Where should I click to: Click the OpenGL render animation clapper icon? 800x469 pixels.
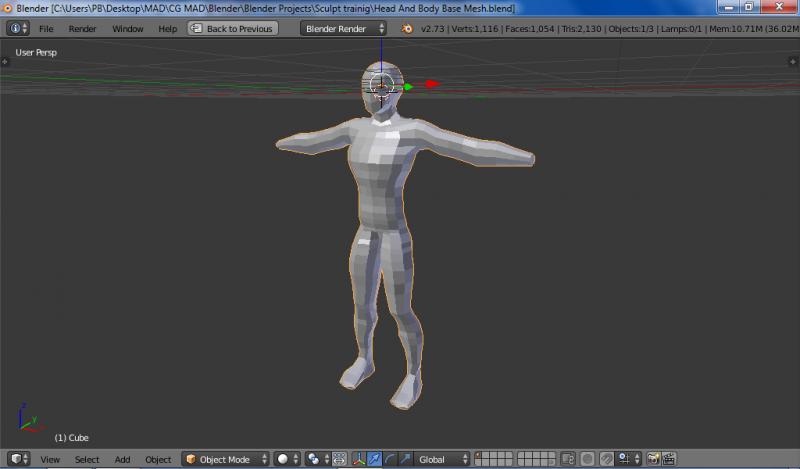coord(669,459)
